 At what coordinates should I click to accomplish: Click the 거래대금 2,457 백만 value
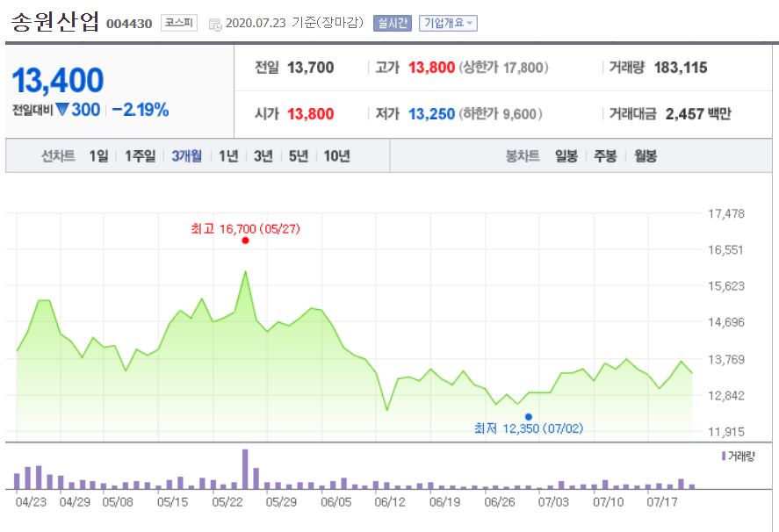[x=698, y=114]
